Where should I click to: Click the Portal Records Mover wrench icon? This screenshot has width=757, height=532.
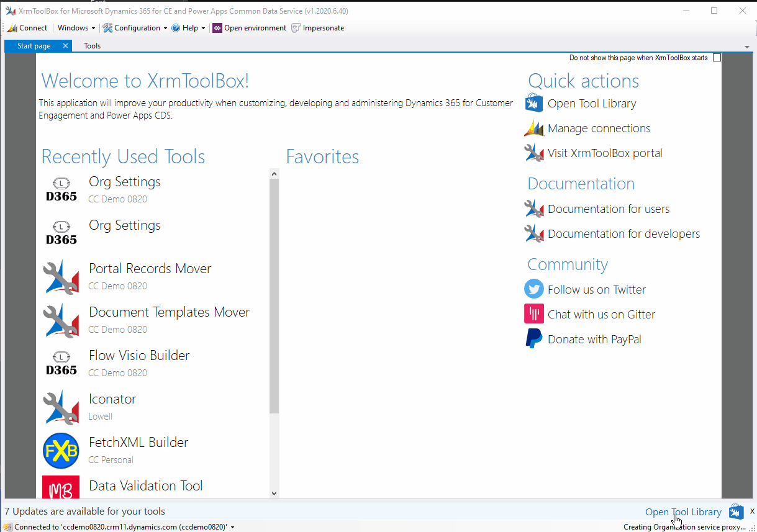(61, 277)
